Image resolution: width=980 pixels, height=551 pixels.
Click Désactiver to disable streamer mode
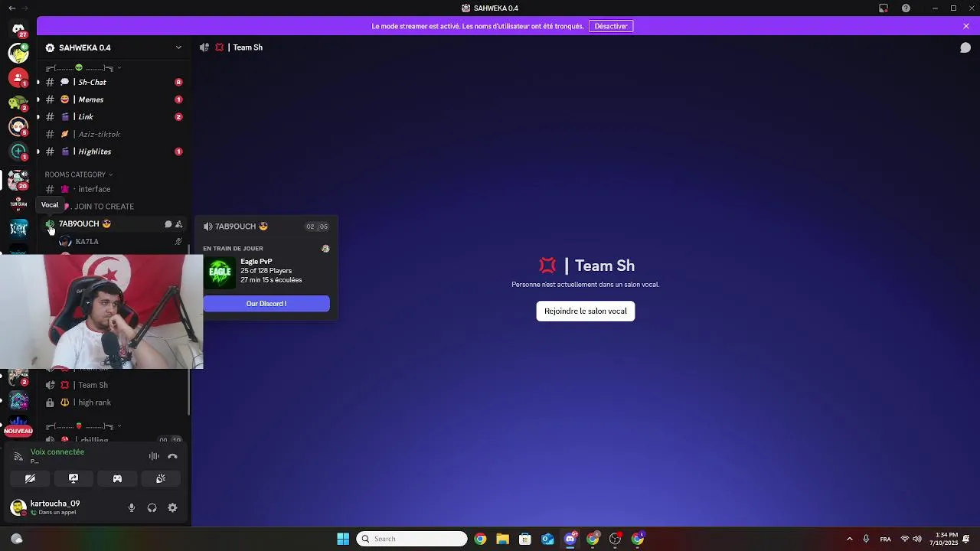[x=611, y=26]
